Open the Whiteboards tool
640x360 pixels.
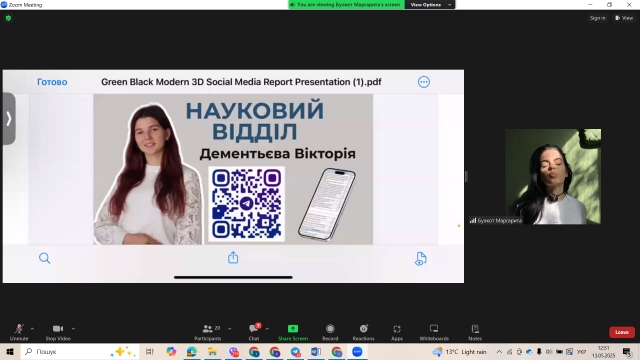[x=434, y=332]
